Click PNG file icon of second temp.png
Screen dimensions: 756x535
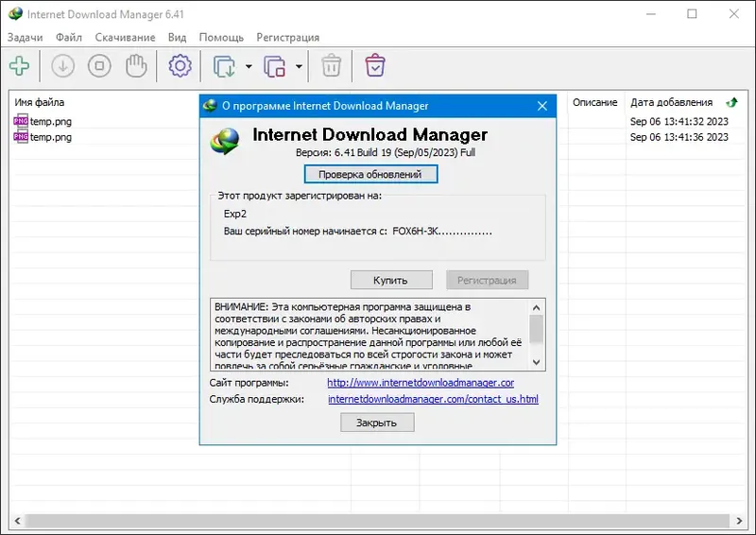[21, 136]
